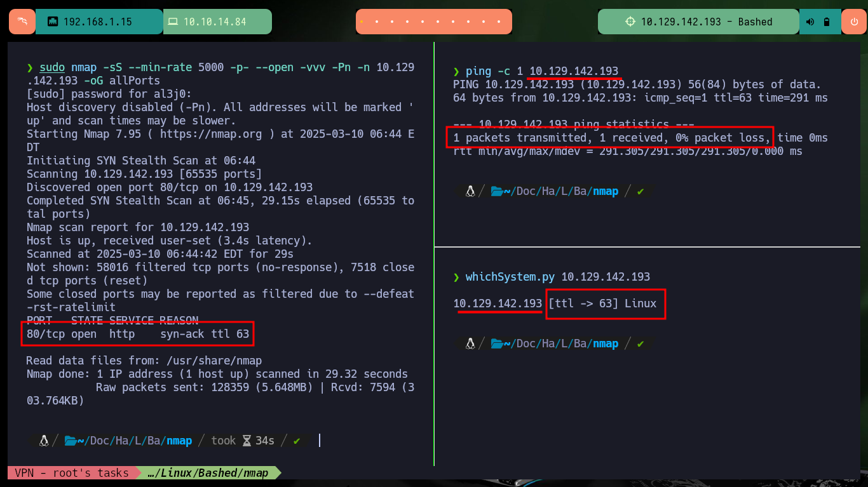Click 'Host is up, received user-set' line
Image resolution: width=868 pixels, height=487 pixels.
(x=170, y=241)
